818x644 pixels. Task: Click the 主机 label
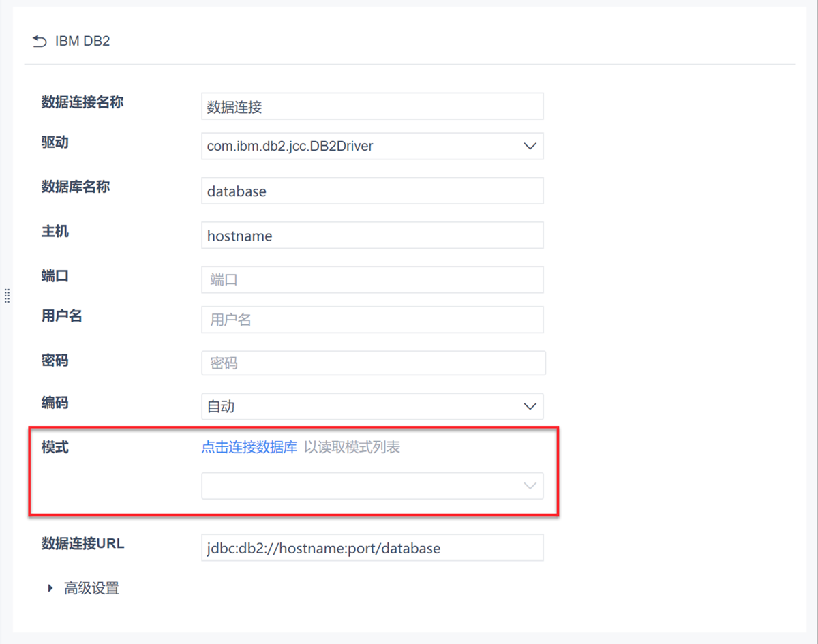[55, 232]
